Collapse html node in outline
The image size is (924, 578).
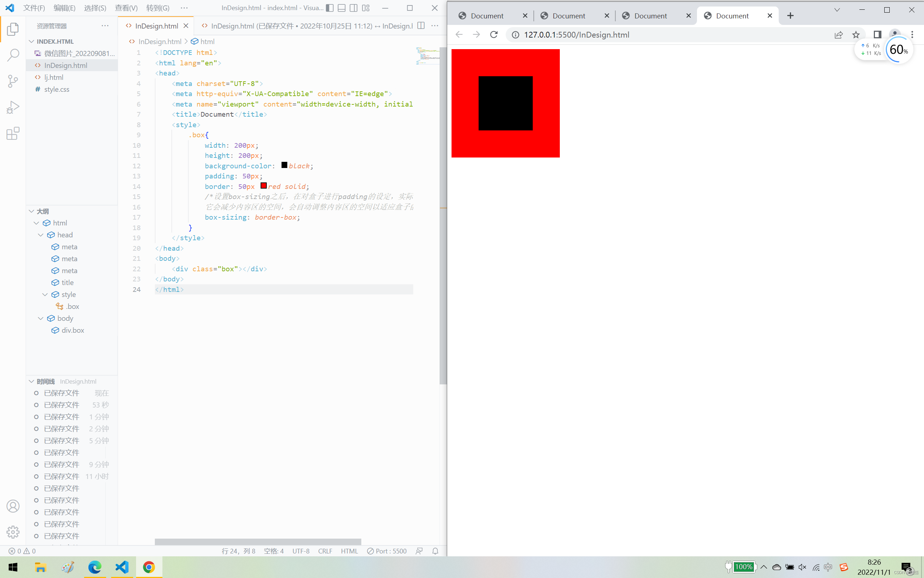click(x=36, y=223)
